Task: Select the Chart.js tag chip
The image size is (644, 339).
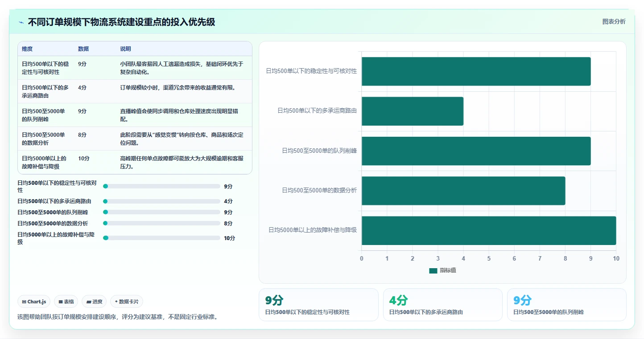Action: [x=34, y=302]
